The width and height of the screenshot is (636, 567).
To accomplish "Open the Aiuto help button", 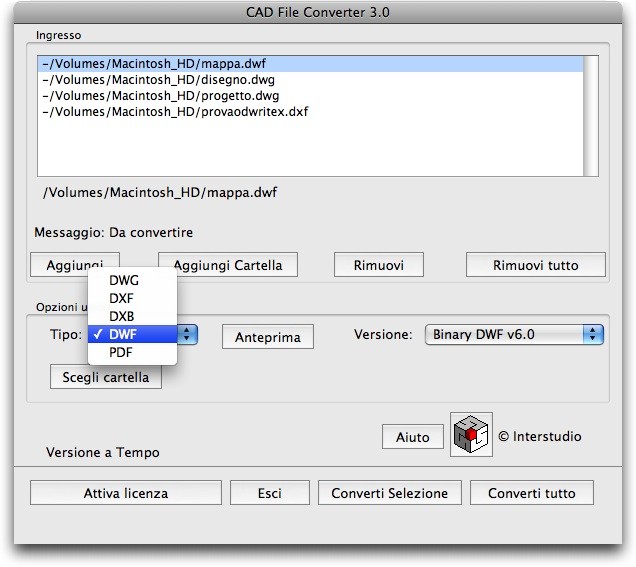I will (x=412, y=437).
